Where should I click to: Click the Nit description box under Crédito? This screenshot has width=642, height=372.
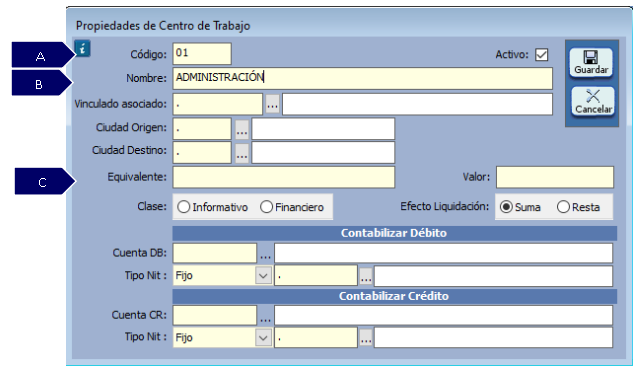(493, 338)
